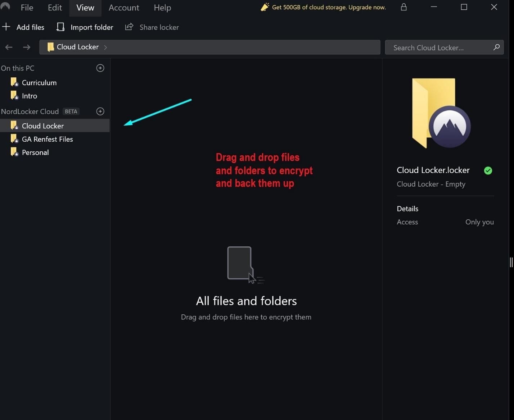Click the Add files plus icon
The height and width of the screenshot is (420, 514).
(6, 27)
